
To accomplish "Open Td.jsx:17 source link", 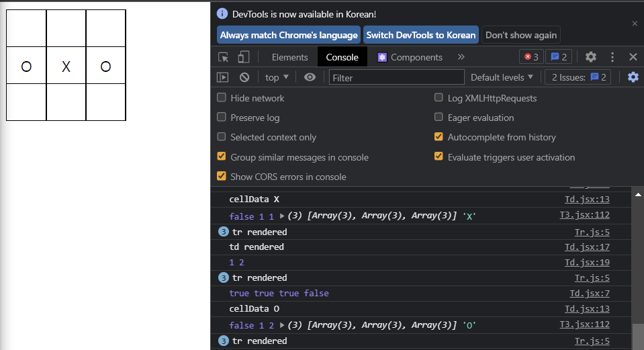I will click(x=587, y=247).
